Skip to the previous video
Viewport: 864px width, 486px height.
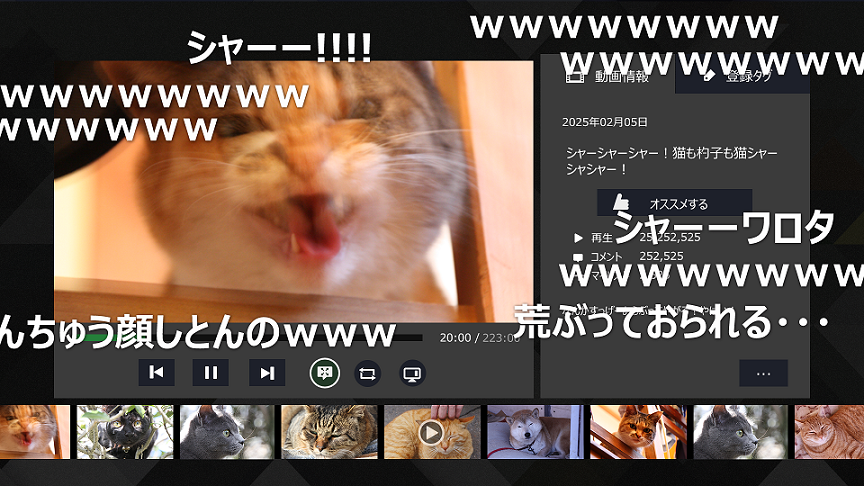[156, 373]
